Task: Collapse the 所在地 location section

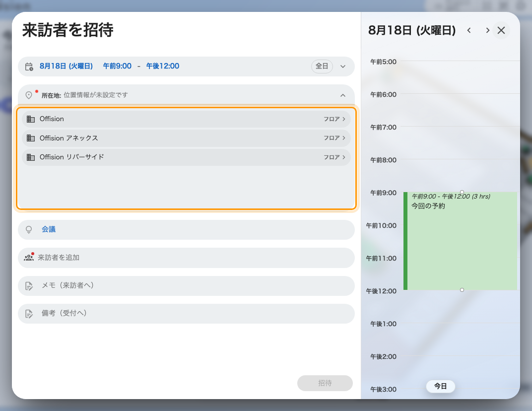Action: coord(343,95)
